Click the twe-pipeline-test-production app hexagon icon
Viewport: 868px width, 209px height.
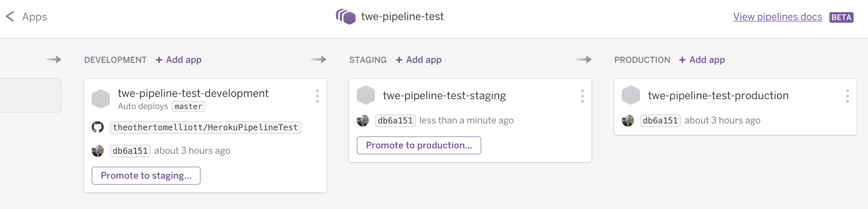631,95
